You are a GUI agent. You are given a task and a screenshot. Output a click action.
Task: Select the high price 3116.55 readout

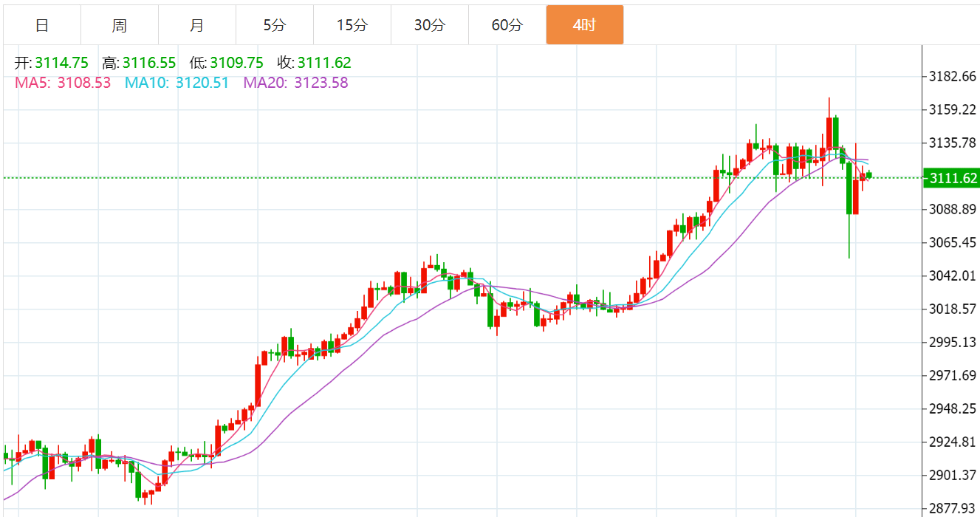pyautogui.click(x=149, y=63)
